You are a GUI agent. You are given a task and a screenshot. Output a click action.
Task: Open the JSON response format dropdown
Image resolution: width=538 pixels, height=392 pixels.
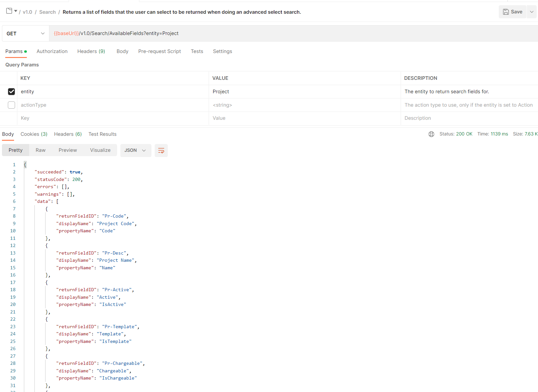[x=135, y=150]
